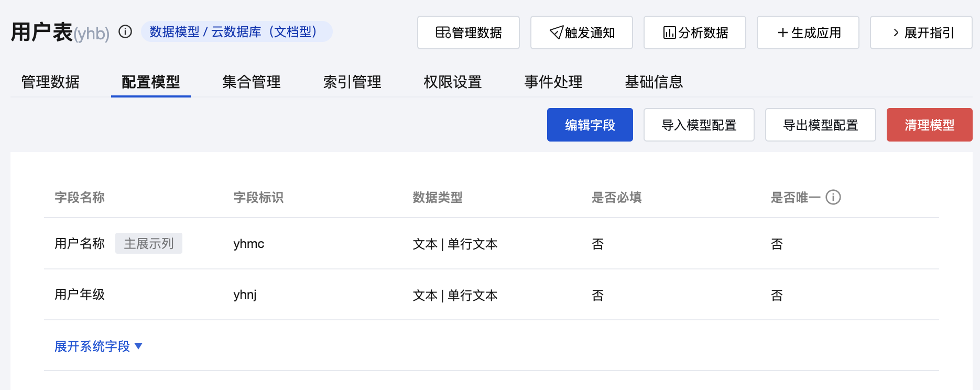The width and height of the screenshot is (980, 390).
Task: Click 数据模型 / 云数据库（文档型） tag
Action: click(x=236, y=31)
